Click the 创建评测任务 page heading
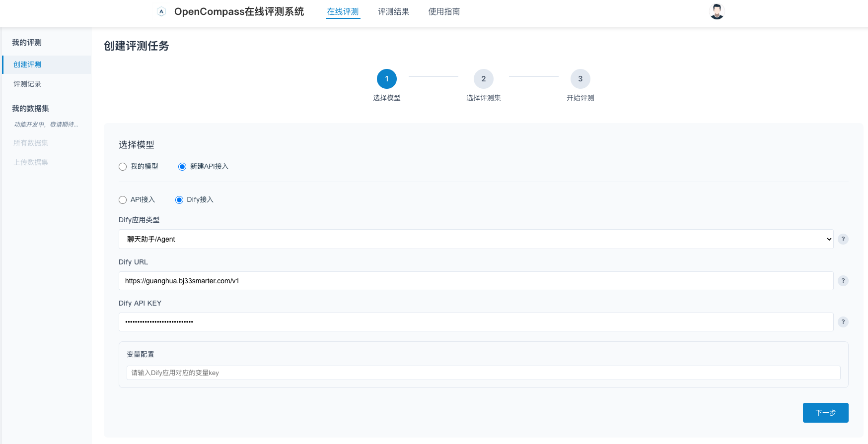The width and height of the screenshot is (868, 444). (137, 46)
